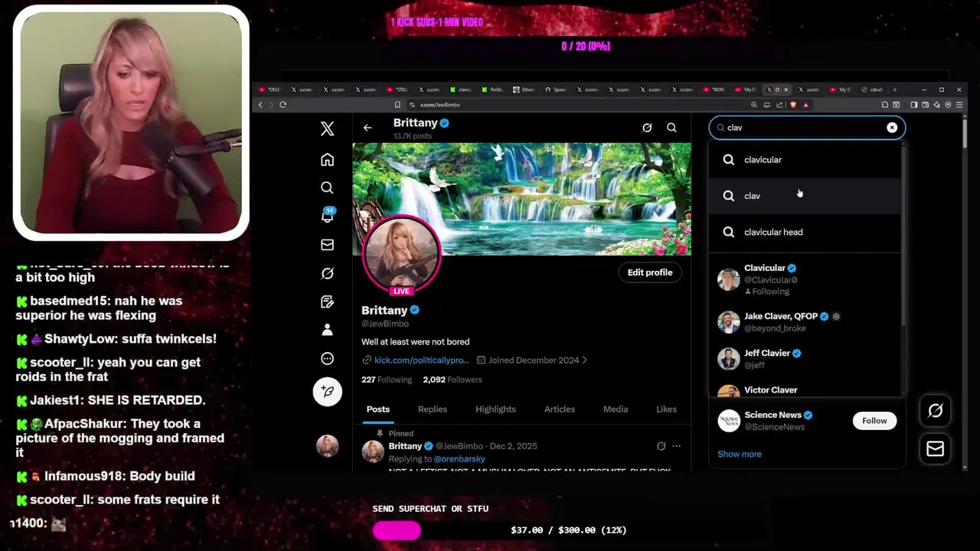Expand Joined December 2024 details
The height and width of the screenshot is (551, 980).
click(532, 360)
